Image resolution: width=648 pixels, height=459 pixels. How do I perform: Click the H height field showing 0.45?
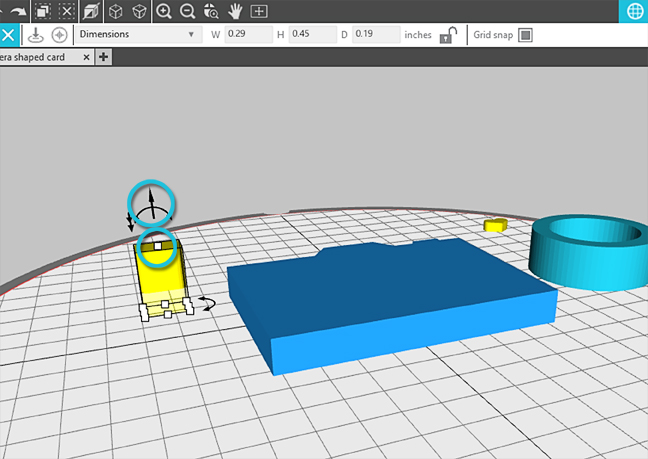(x=313, y=34)
